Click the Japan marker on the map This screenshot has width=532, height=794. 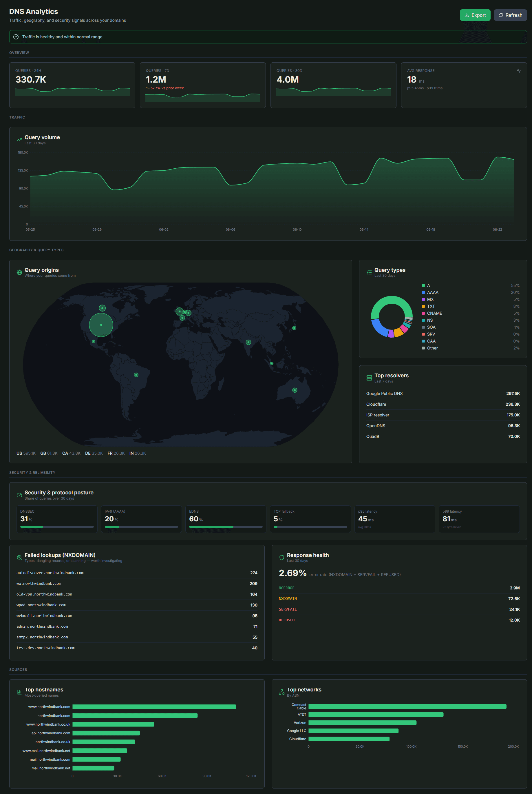pos(294,328)
